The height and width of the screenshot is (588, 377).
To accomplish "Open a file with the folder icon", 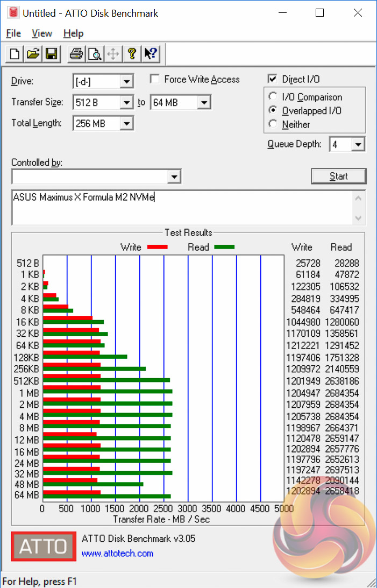I will coord(33,54).
